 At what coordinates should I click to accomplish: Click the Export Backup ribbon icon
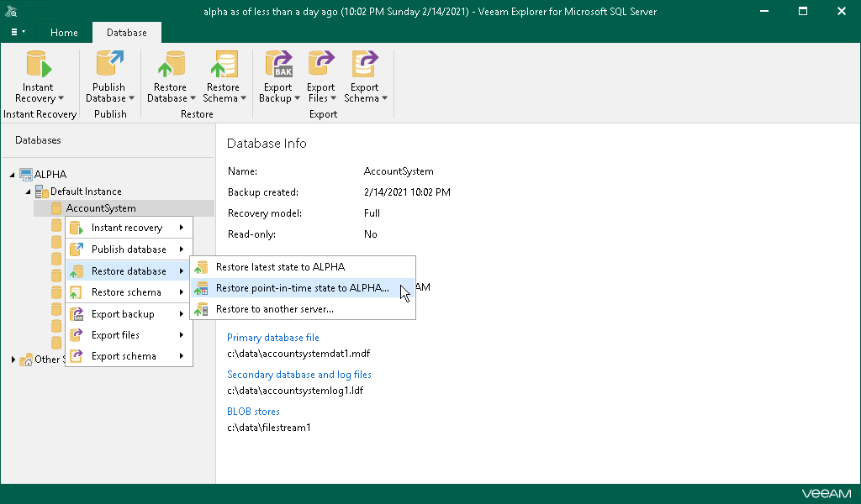(277, 66)
